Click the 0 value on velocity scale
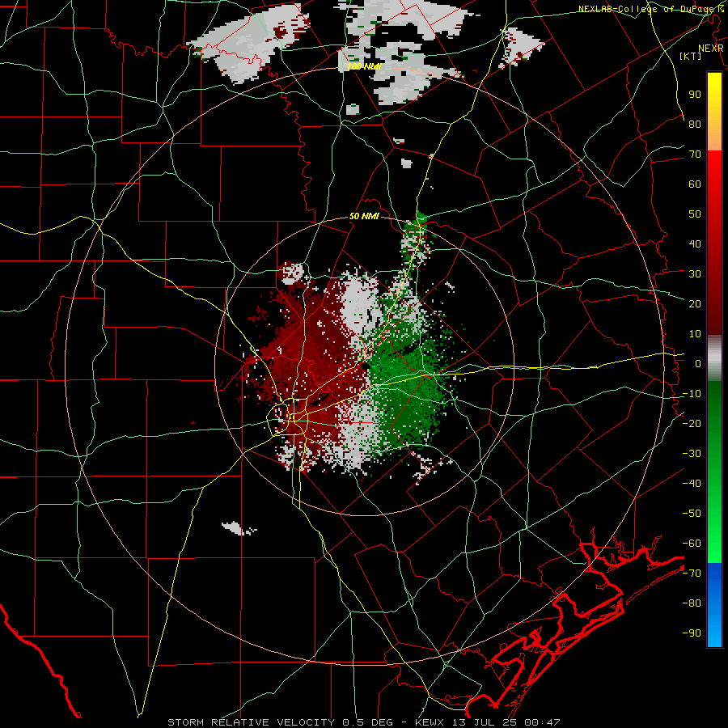Viewport: 728px width, 728px height. pyautogui.click(x=698, y=363)
